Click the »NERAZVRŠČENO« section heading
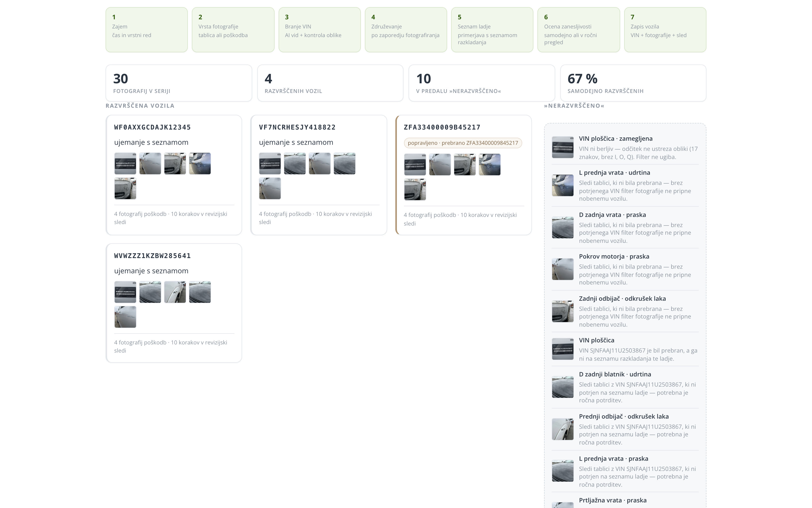Viewport: 812px width, 508px height. click(x=574, y=106)
